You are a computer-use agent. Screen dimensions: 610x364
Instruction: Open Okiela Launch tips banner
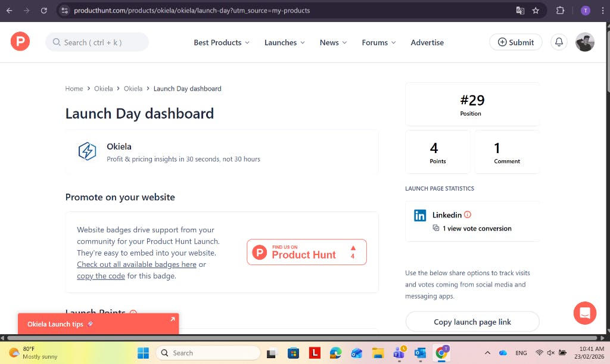(x=98, y=324)
